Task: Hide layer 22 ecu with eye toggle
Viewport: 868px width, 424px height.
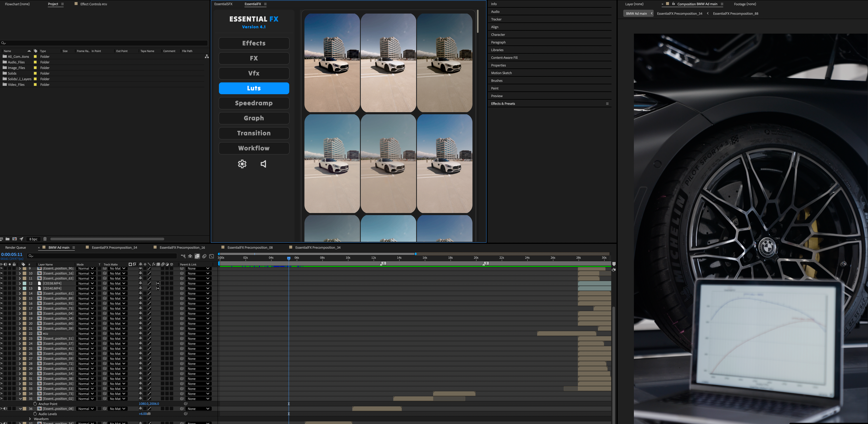Action: (x=1, y=334)
